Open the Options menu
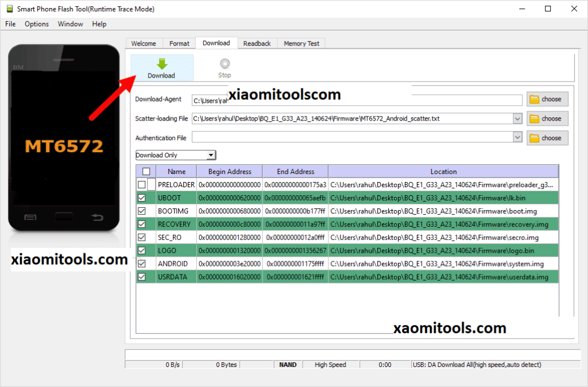The height and width of the screenshot is (387, 588). [x=37, y=24]
